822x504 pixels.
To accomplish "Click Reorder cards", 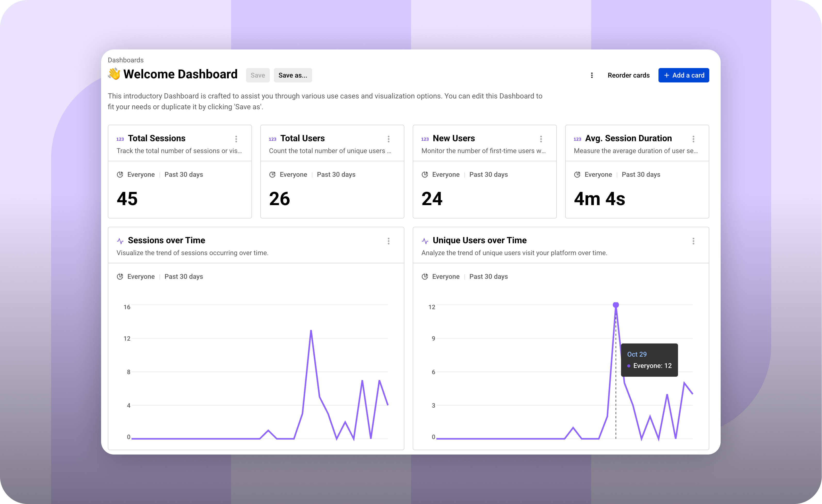I will coord(629,75).
